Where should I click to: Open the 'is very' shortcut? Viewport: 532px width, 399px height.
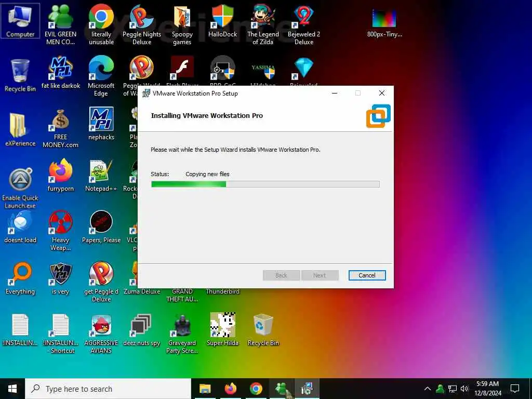tap(60, 278)
